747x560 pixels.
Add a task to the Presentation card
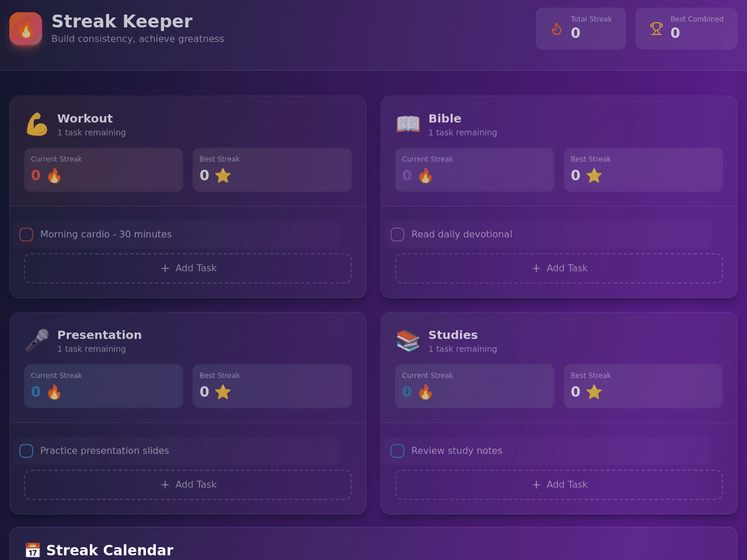[x=188, y=485]
